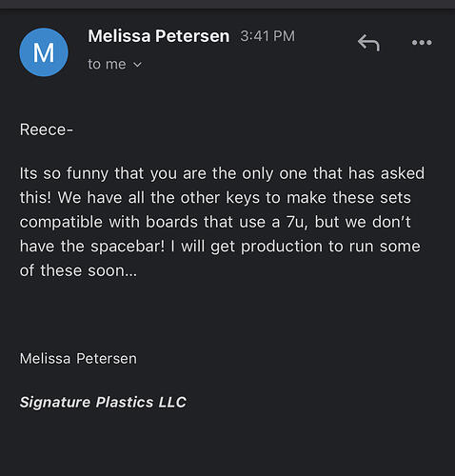The height and width of the screenshot is (476, 455).
Task: Click the dark top bar strip
Action: (x=227, y=5)
